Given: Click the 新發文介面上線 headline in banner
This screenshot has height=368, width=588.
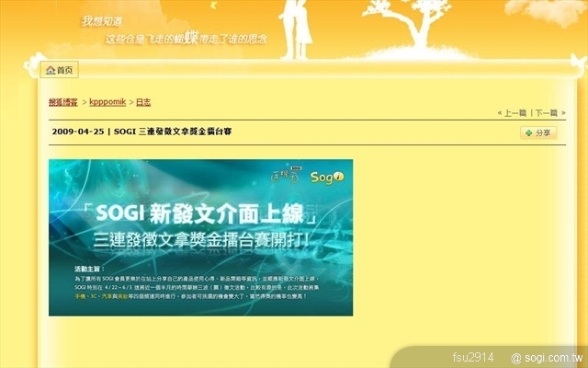Looking at the screenshot, I should pyautogui.click(x=227, y=214).
